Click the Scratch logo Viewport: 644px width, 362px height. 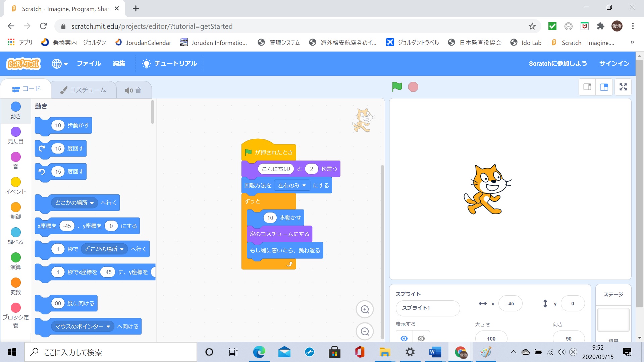click(23, 63)
